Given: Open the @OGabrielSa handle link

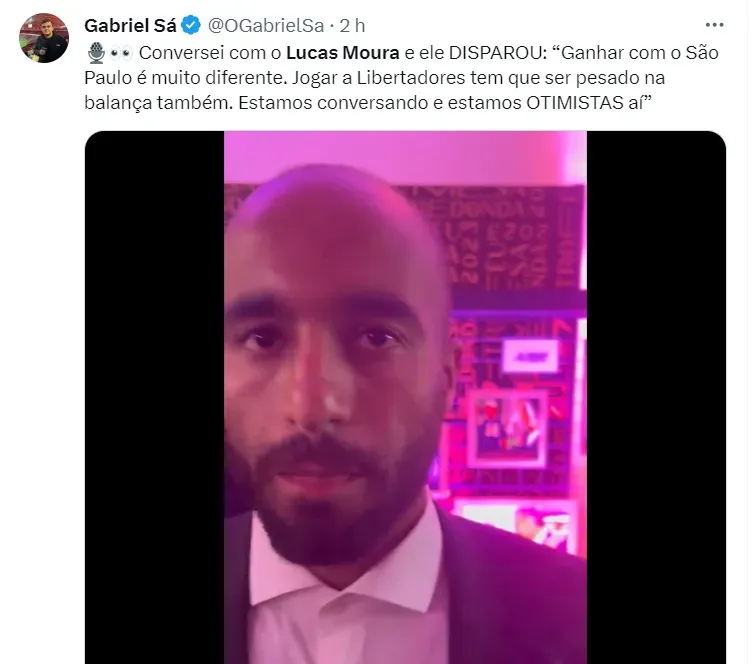Looking at the screenshot, I should tap(266, 25).
